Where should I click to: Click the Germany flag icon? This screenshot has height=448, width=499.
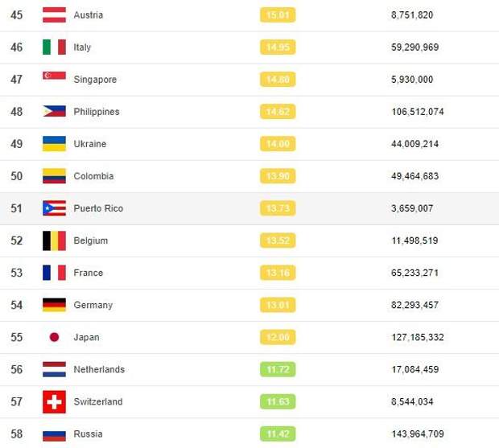point(54,305)
